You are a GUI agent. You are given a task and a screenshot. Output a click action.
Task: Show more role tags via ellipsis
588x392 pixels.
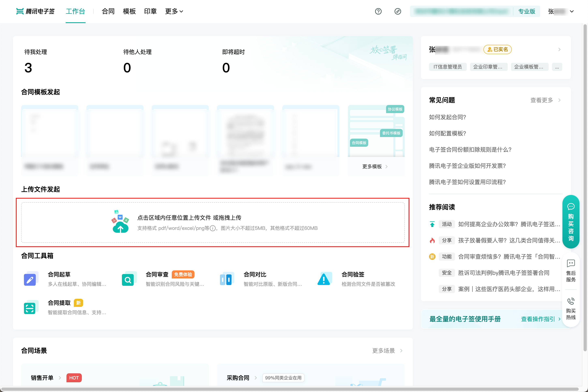click(x=557, y=67)
